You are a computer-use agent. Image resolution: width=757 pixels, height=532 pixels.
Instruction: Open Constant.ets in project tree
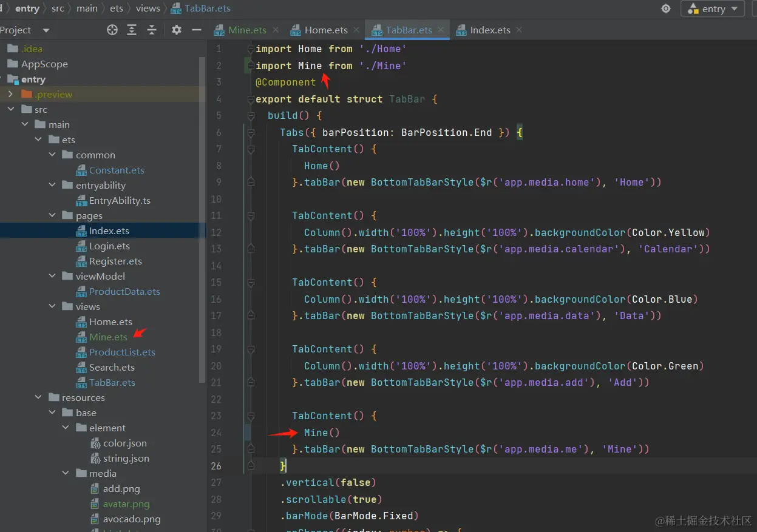click(117, 170)
